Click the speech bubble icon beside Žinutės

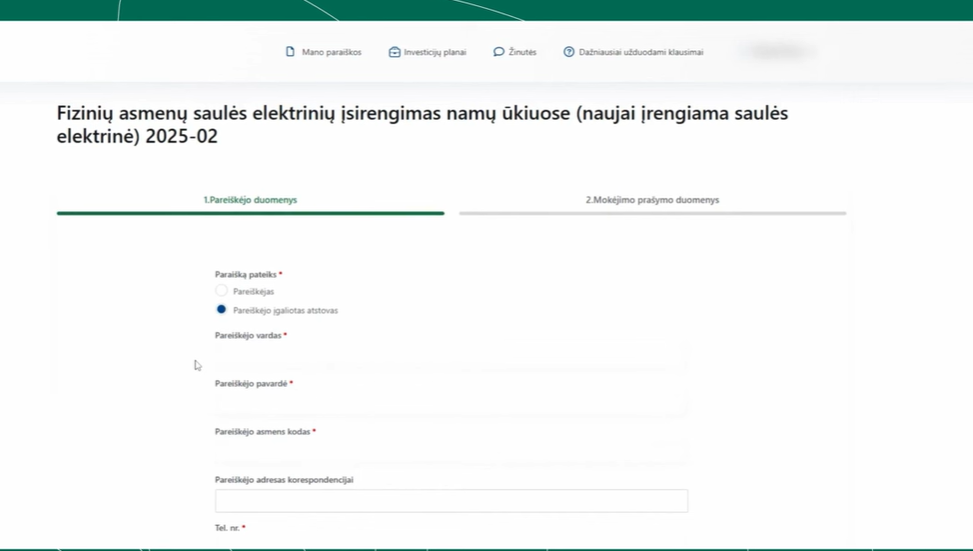(x=498, y=52)
